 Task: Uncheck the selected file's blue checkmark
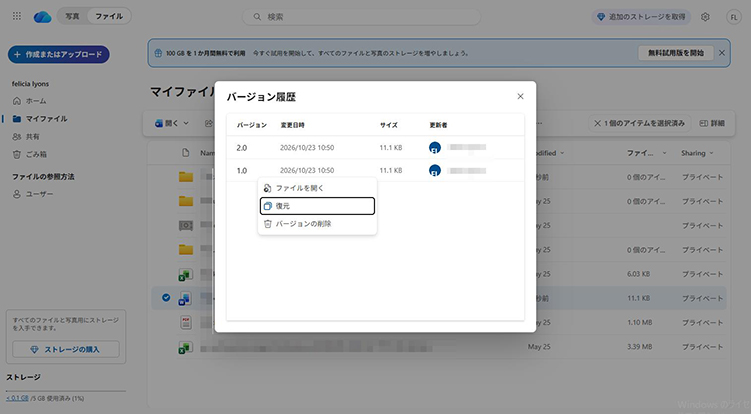[166, 298]
